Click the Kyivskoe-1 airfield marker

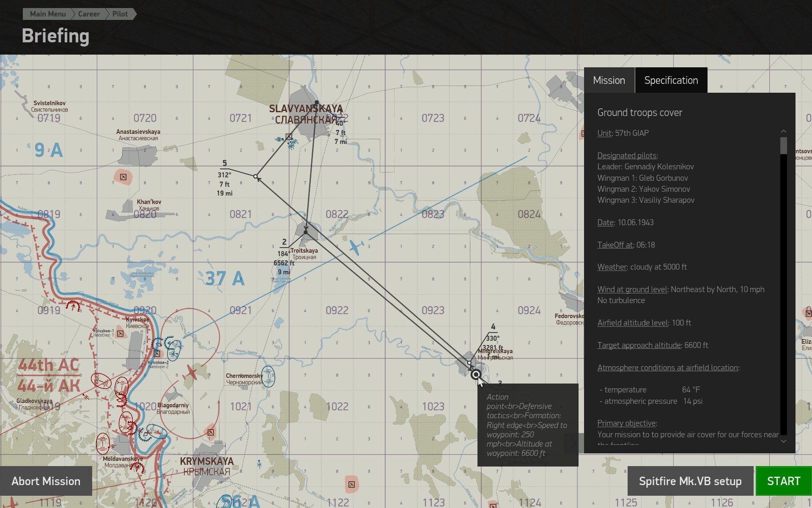[x=121, y=334]
